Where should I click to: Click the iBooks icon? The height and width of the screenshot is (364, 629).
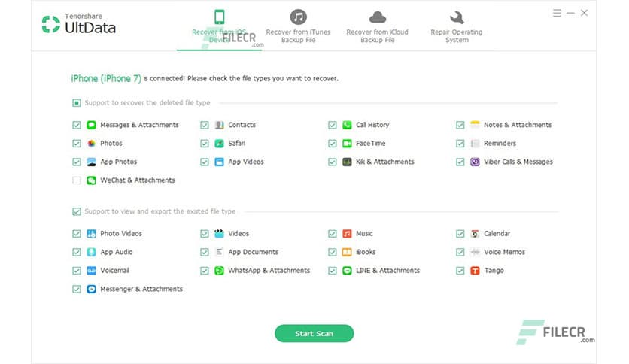pyautogui.click(x=347, y=252)
